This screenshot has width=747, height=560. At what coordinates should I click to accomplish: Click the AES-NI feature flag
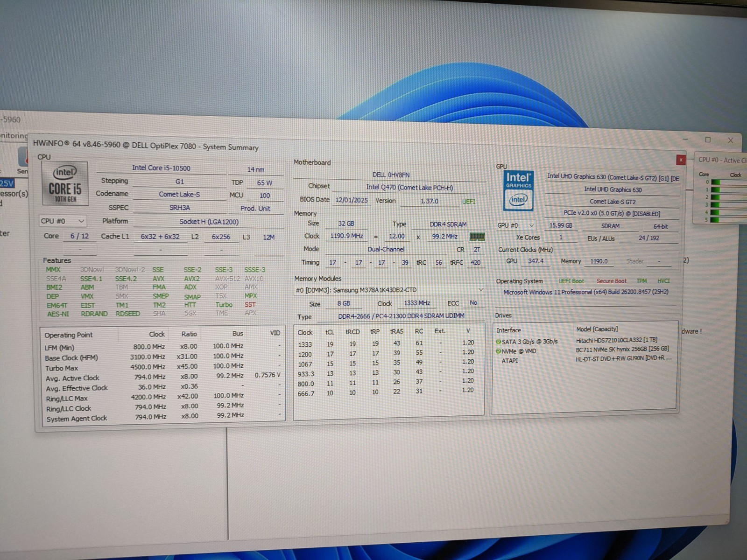(58, 314)
